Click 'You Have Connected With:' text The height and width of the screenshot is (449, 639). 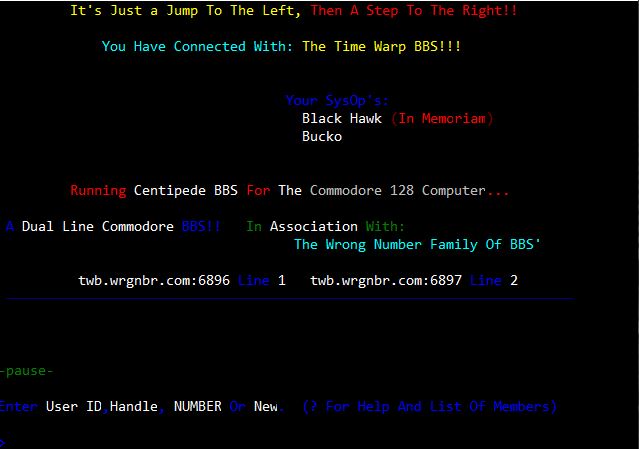(197, 46)
